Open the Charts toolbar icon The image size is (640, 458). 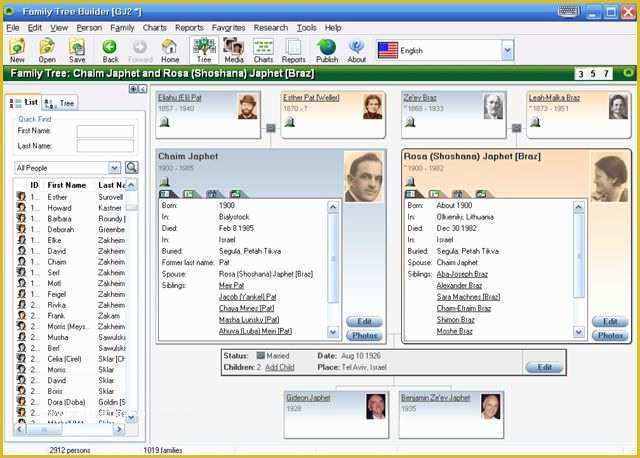coord(263,50)
